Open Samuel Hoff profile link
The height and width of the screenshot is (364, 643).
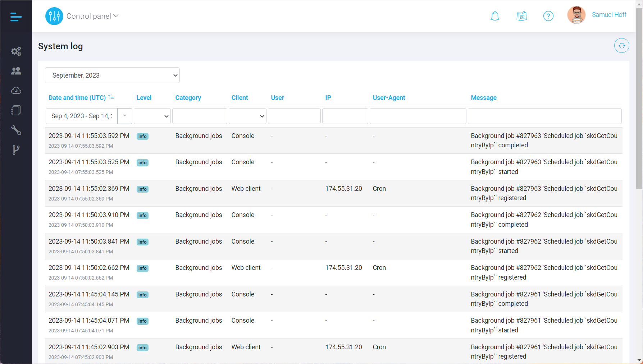pos(609,14)
